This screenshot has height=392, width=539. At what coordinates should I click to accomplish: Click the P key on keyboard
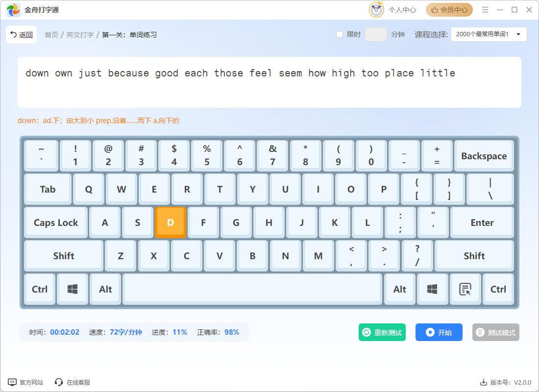tap(384, 189)
